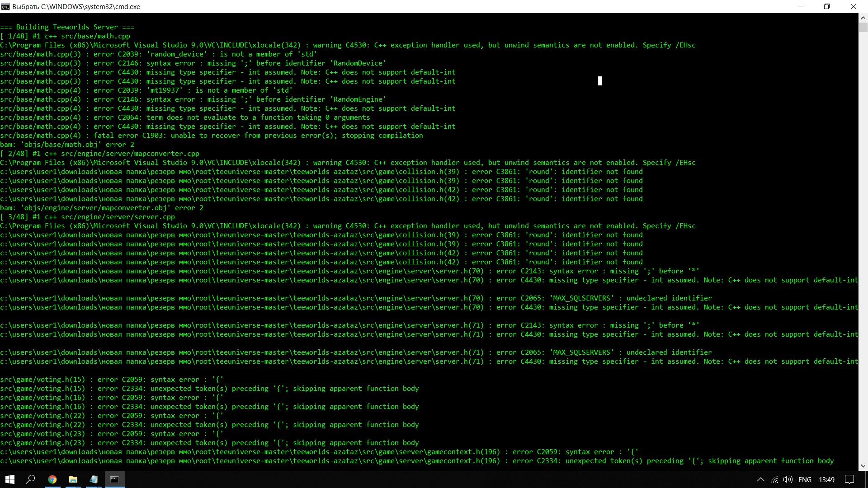
Task: Open the Windows Start menu
Action: [x=10, y=479]
